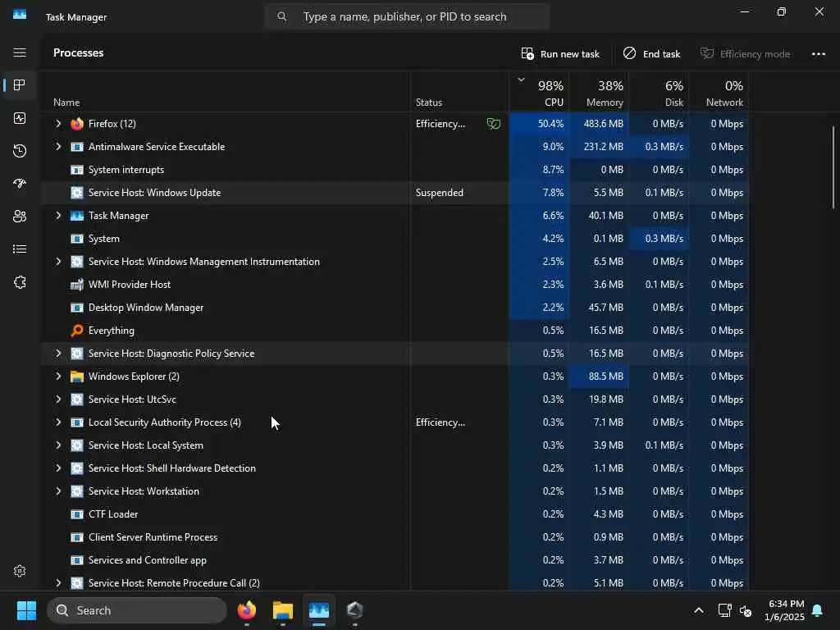Open the Services sidebar icon
This screenshot has width=840, height=630.
click(x=20, y=282)
